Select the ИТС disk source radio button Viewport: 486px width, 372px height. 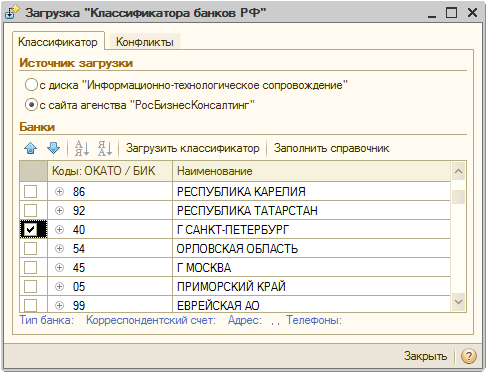coord(31,85)
